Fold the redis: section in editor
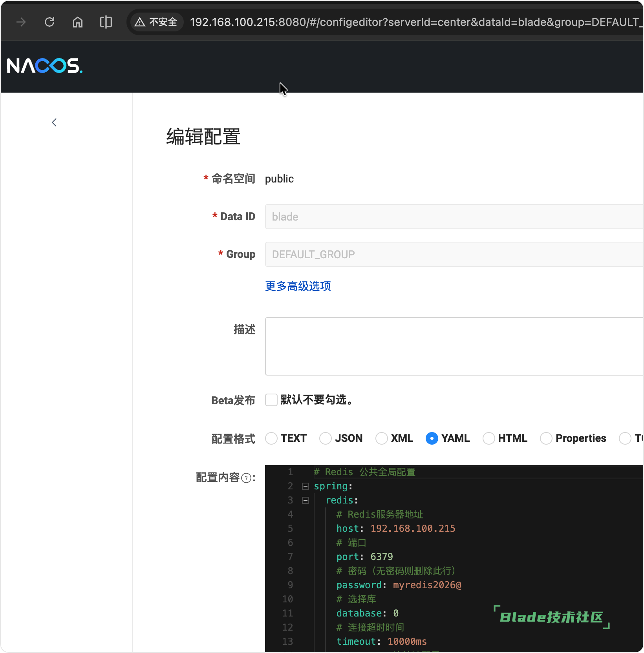644x653 pixels. click(x=306, y=500)
